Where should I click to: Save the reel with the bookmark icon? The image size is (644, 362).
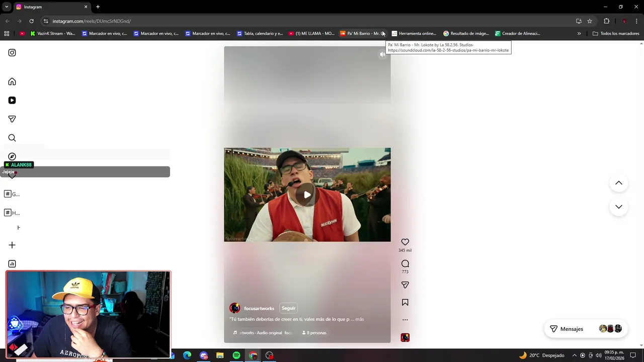(x=405, y=302)
